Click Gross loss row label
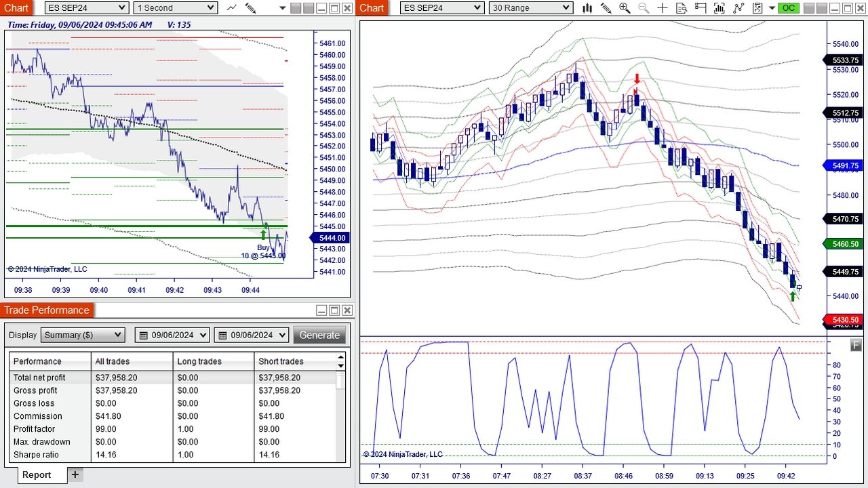Viewport: 868px width, 488px height. [34, 403]
